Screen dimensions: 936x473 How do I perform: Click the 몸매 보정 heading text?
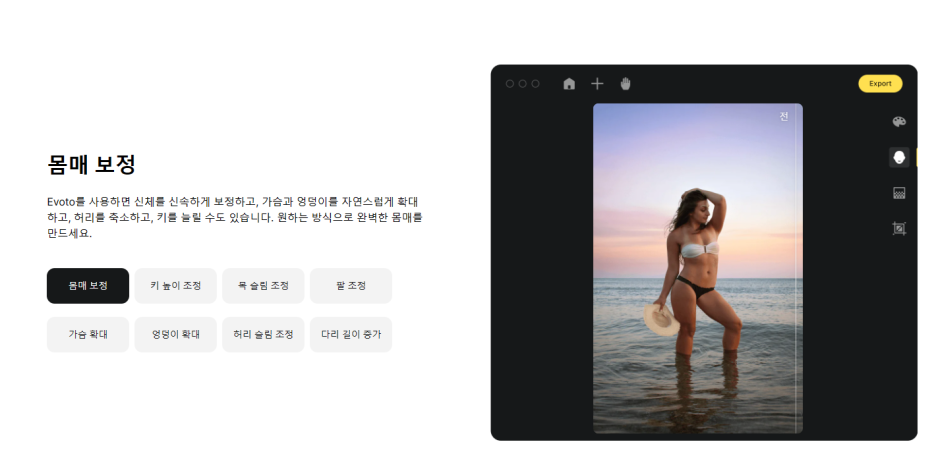coord(92,164)
